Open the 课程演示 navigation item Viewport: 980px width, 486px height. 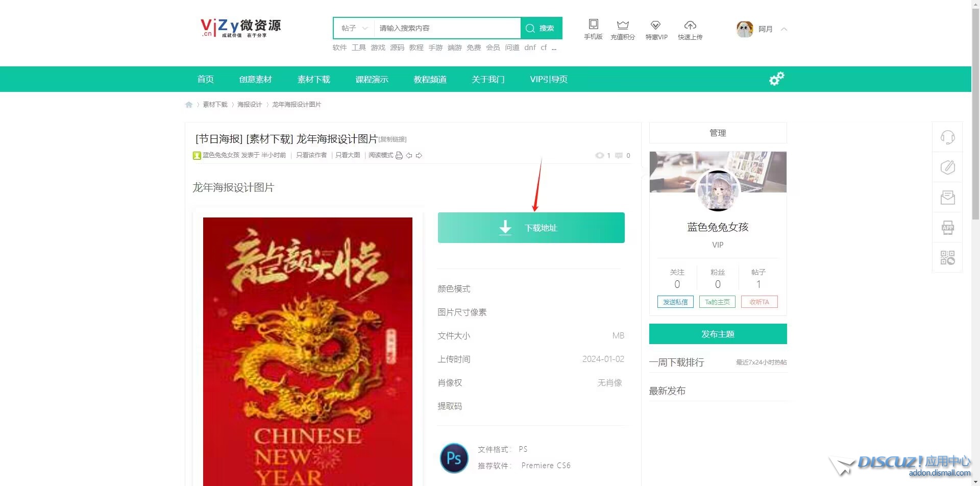372,79
